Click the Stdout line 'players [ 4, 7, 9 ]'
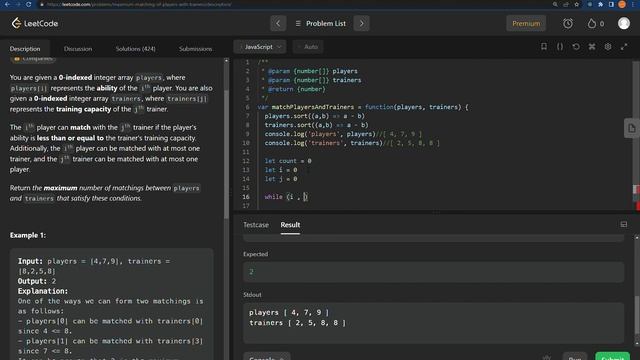 [x=289, y=313]
